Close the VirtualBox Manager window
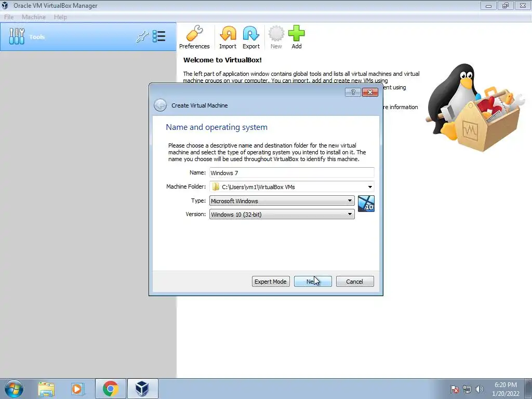The width and height of the screenshot is (532, 399). [x=523, y=6]
